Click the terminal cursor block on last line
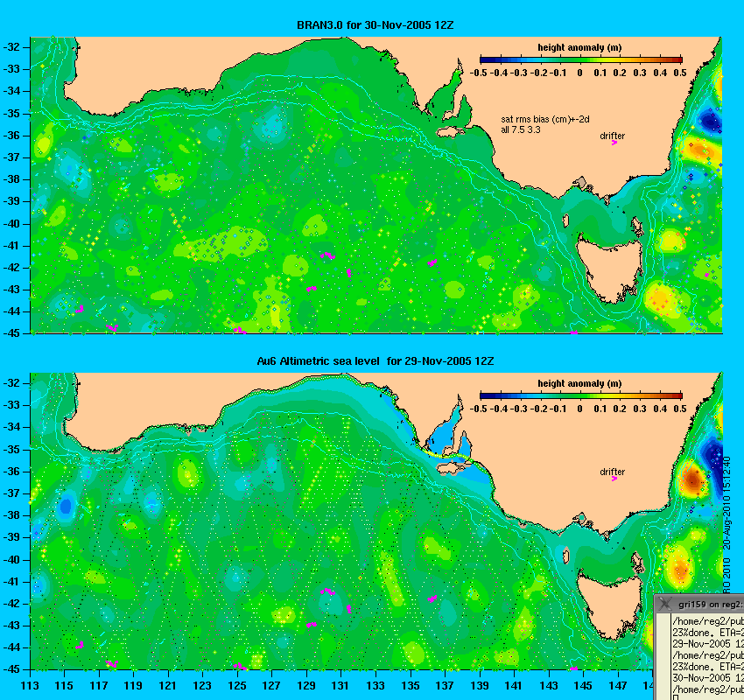Viewport: 744px width, 700px height. coord(675,697)
